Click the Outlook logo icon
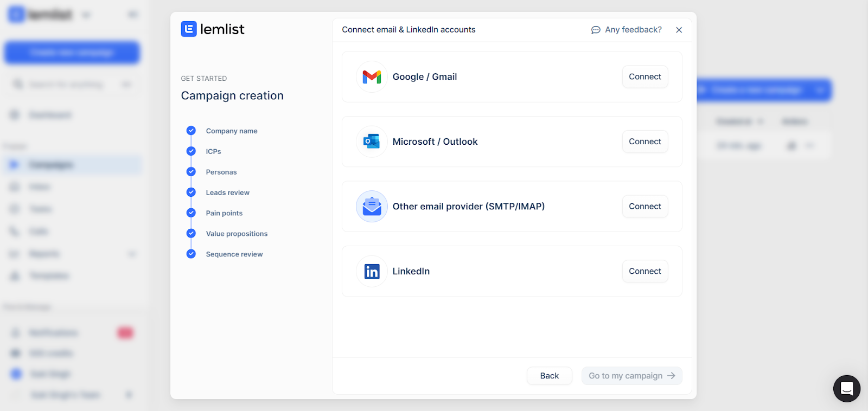The height and width of the screenshot is (411, 868). (x=372, y=142)
